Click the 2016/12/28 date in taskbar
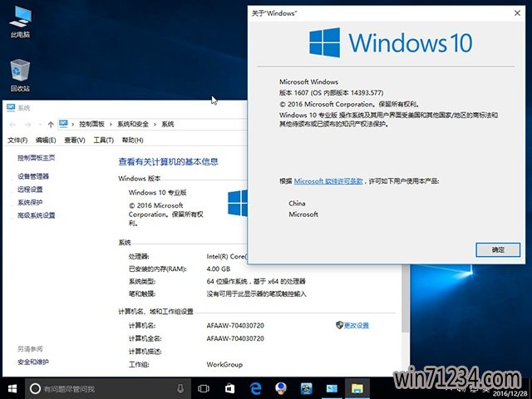Screen dimensions: 532x399 tap(510, 394)
